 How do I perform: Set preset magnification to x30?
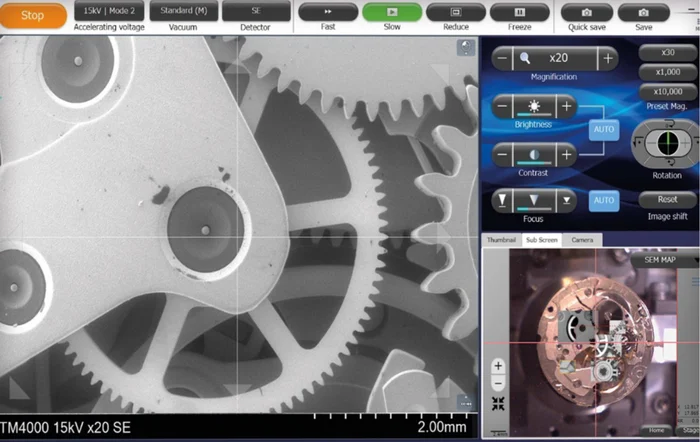tap(667, 52)
